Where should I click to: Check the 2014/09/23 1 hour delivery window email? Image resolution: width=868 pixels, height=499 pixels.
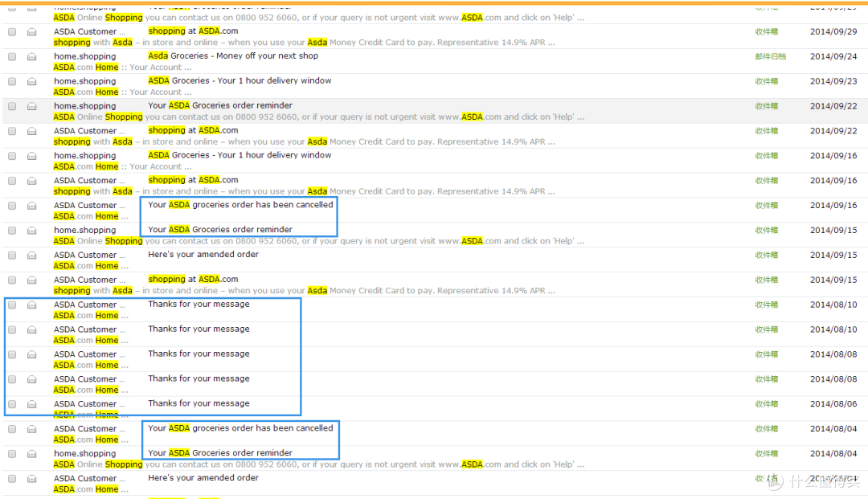click(12, 81)
